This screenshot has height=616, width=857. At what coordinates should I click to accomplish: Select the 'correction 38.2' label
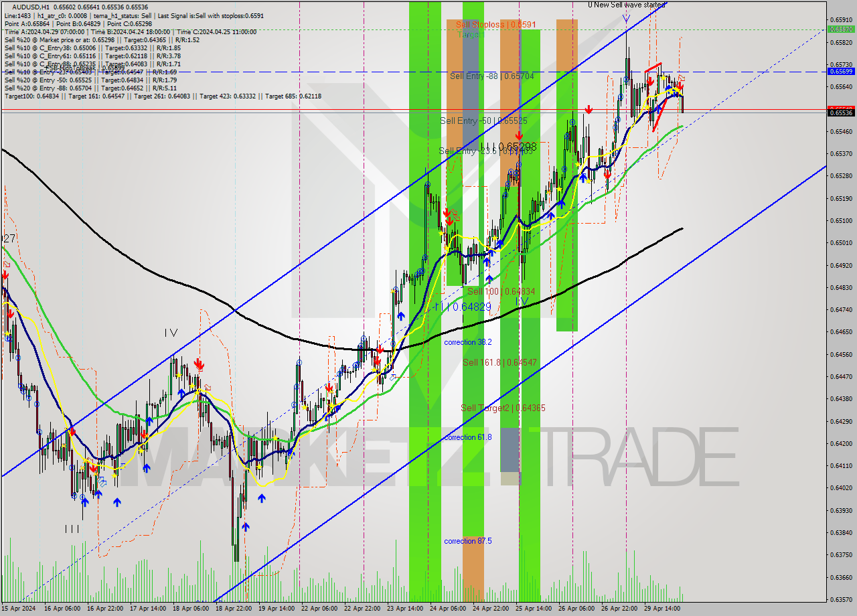[x=468, y=342]
